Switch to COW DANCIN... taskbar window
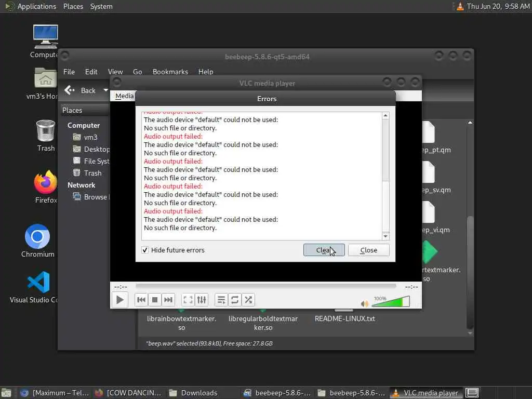Screen dimensions: 532x399 [128, 393]
